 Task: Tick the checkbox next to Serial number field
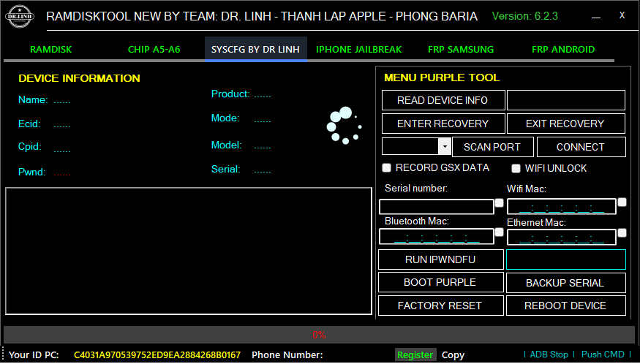[499, 202]
